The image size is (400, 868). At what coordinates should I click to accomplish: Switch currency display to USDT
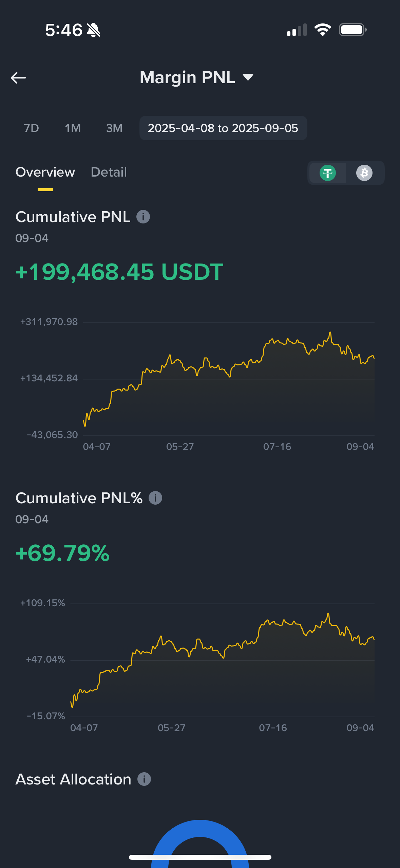tap(328, 173)
